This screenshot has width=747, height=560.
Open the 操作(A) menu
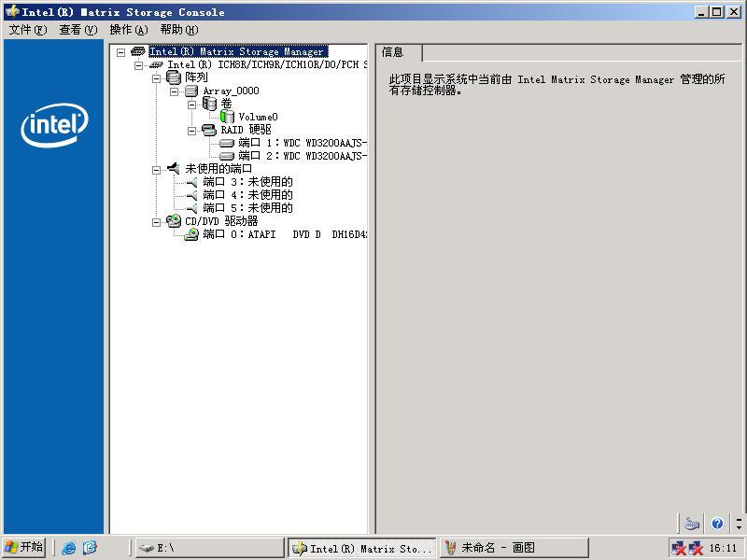pos(128,30)
